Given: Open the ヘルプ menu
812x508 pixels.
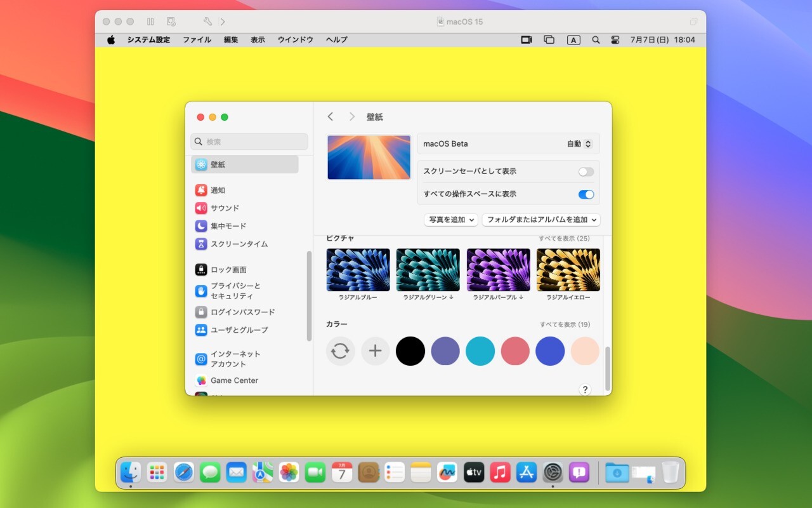Looking at the screenshot, I should pyautogui.click(x=337, y=39).
